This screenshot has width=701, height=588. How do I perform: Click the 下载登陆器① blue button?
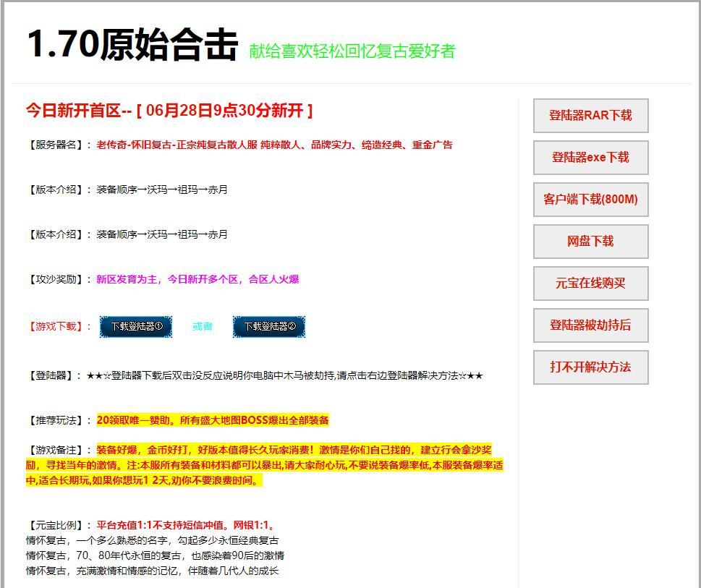pyautogui.click(x=135, y=326)
